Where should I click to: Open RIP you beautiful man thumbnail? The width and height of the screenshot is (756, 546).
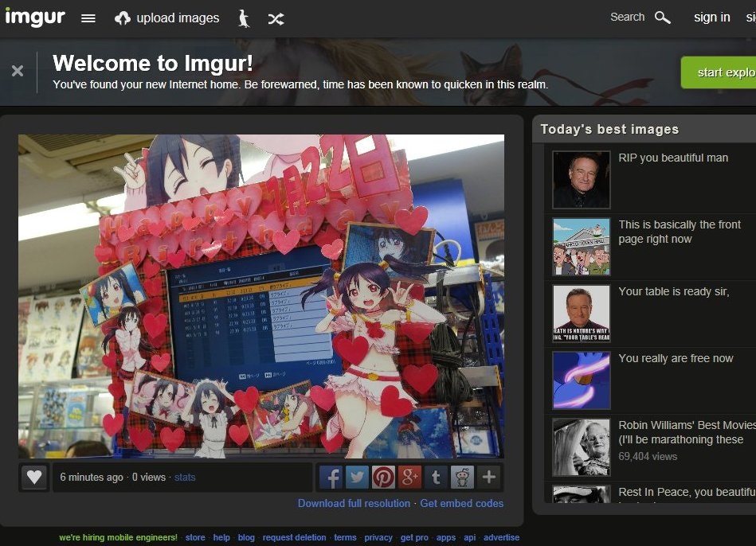pos(582,180)
